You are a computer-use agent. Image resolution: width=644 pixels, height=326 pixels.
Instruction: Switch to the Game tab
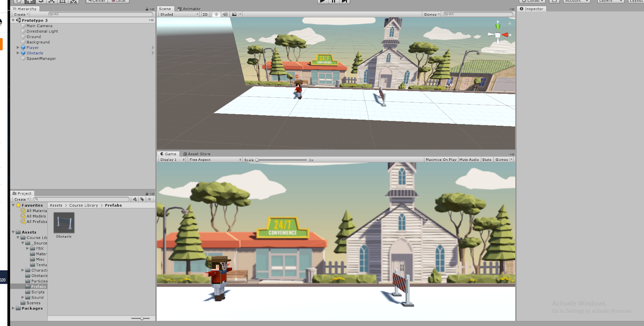coord(168,154)
